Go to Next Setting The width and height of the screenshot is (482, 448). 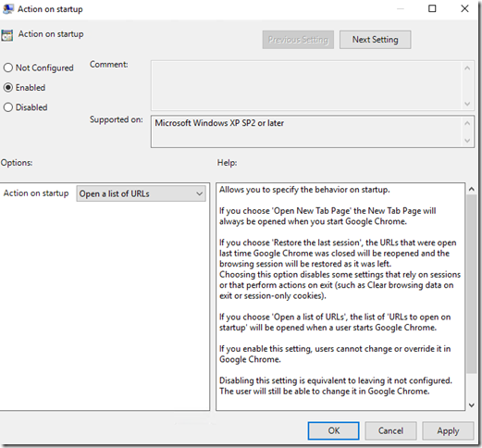click(376, 40)
